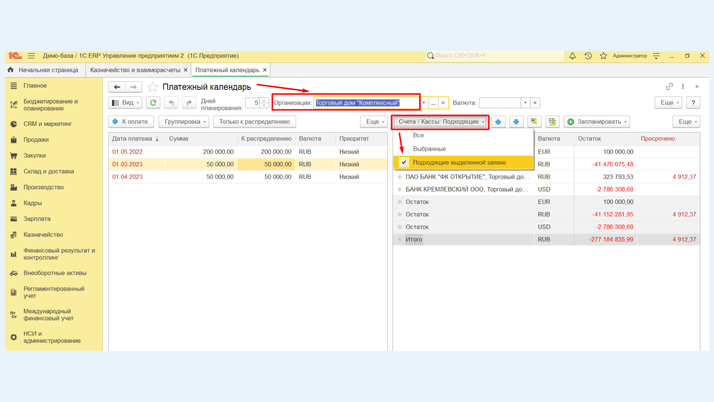714x402 pixels.
Task: Switch to Казначейство и взаиморасчеты tab
Action: pos(135,70)
